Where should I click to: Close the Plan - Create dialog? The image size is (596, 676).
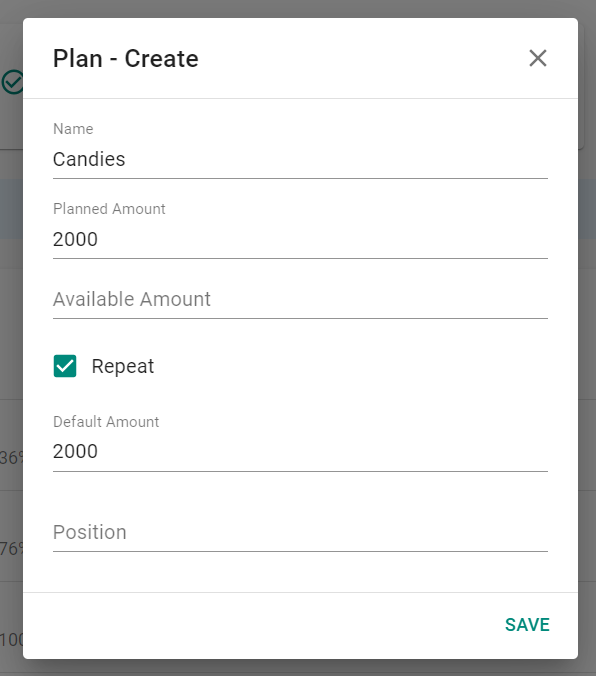tap(538, 58)
